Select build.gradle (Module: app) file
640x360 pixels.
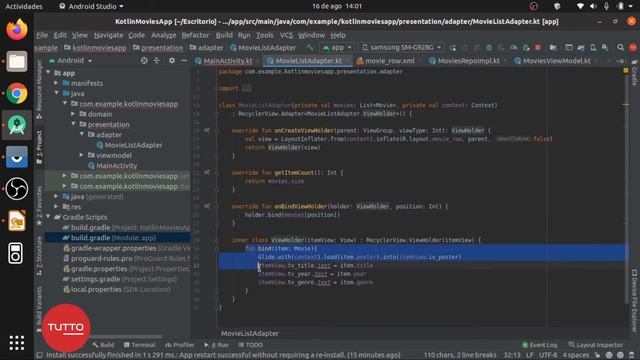pyautogui.click(x=118, y=238)
